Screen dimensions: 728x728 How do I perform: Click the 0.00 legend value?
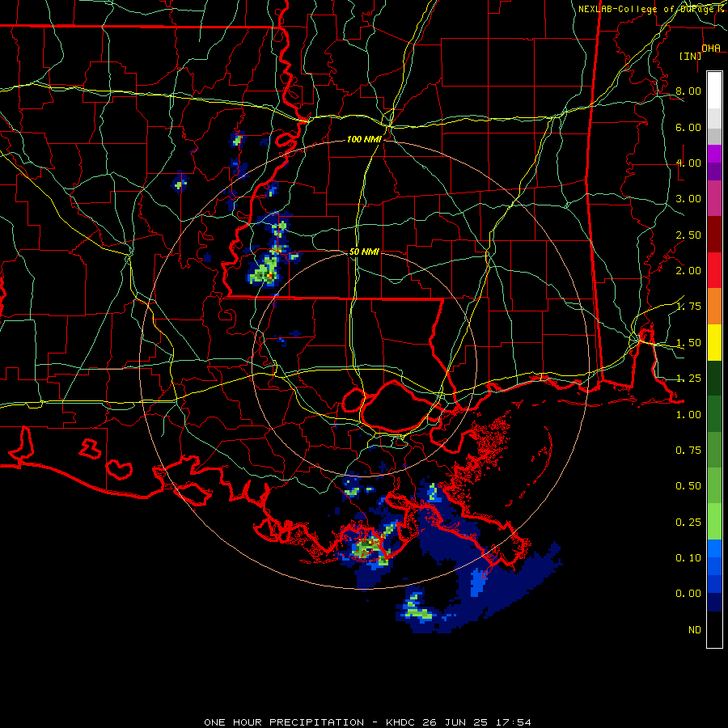[688, 594]
